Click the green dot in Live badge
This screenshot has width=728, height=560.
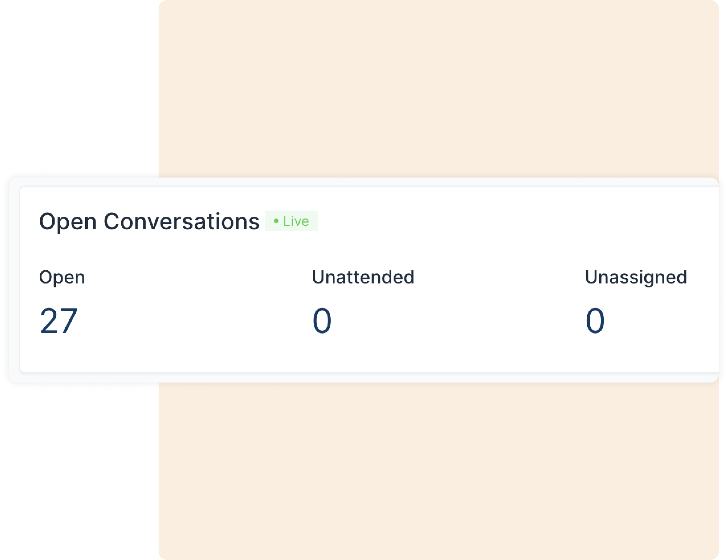coord(276,221)
